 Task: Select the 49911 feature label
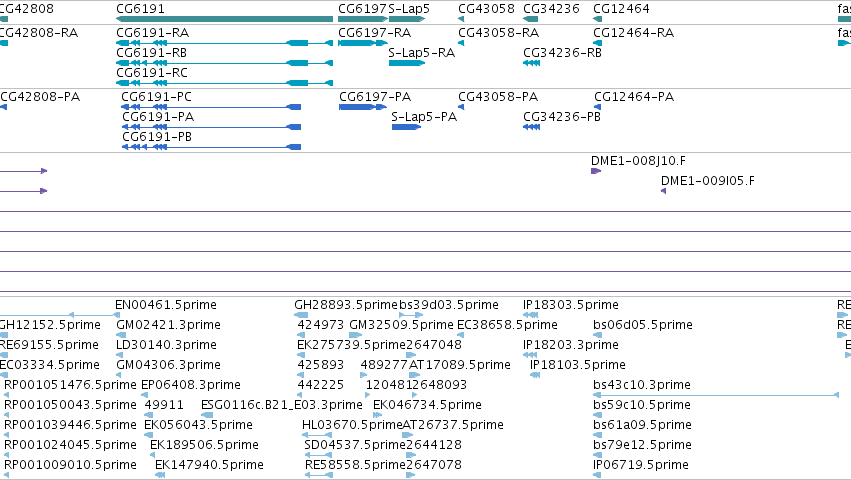[x=164, y=405]
